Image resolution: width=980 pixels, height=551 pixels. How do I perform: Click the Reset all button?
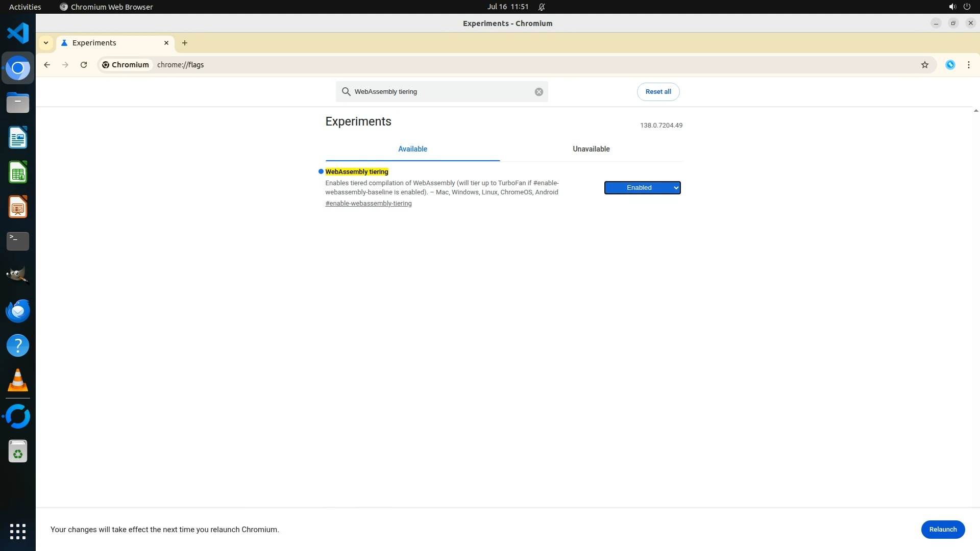click(x=658, y=92)
